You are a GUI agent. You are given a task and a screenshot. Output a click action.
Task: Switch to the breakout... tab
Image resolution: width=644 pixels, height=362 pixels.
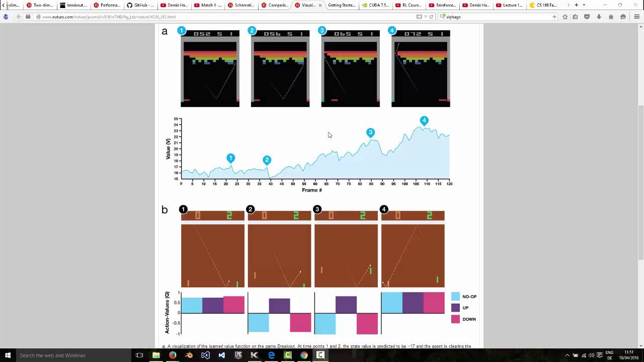pyautogui.click(x=73, y=5)
